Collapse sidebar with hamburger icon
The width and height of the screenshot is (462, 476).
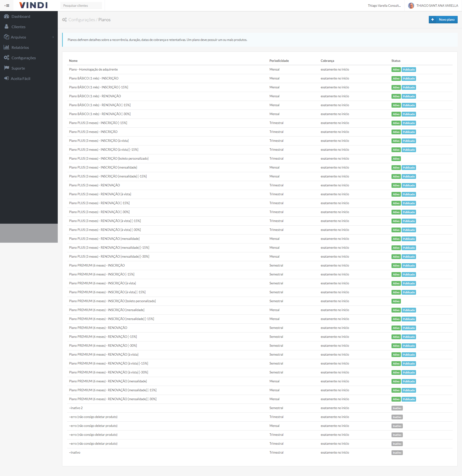[7, 6]
